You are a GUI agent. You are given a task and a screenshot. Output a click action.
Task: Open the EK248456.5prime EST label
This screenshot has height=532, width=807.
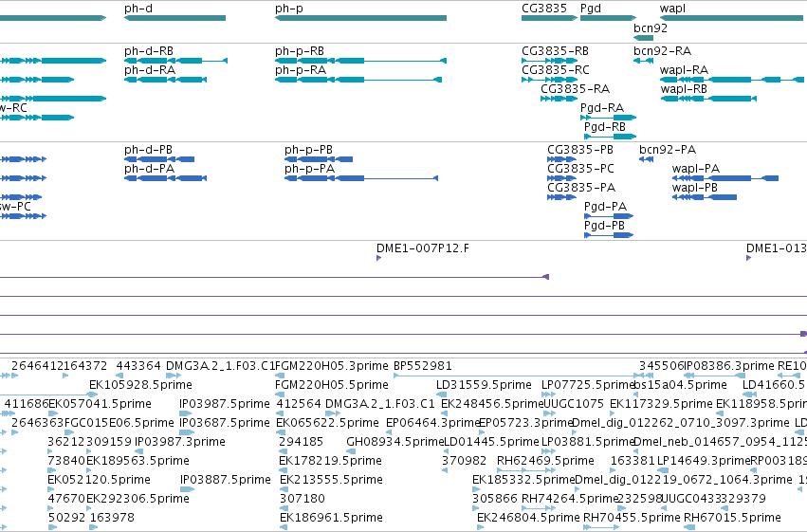pos(492,404)
